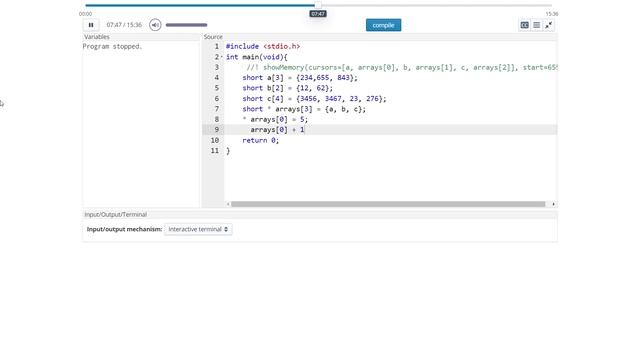Click the line declaring array c

(314, 99)
